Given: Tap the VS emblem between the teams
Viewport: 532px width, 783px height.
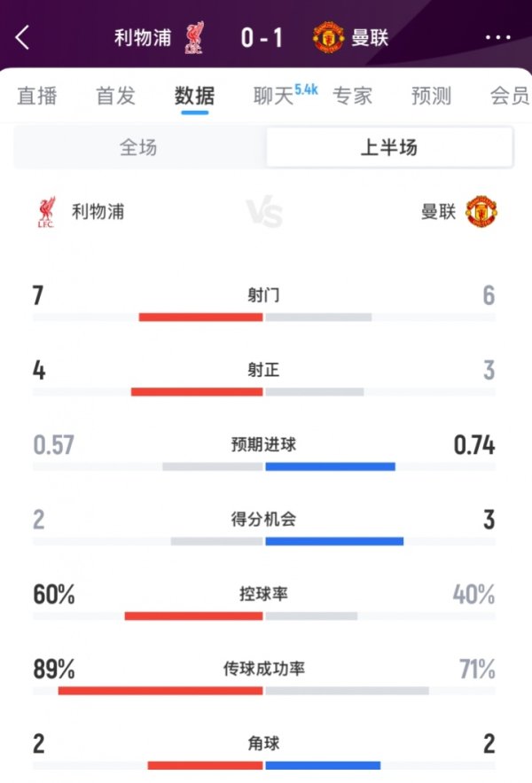Looking at the screenshot, I should tap(266, 211).
